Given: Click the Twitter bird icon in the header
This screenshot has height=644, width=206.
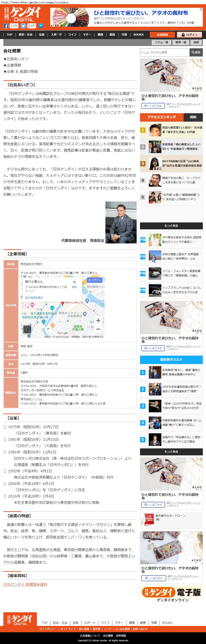Looking at the screenshot, I should pyautogui.click(x=23, y=26).
